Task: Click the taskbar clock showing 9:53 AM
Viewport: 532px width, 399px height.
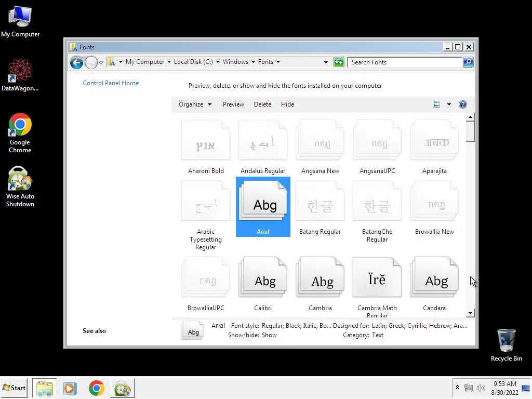Action: (504, 388)
